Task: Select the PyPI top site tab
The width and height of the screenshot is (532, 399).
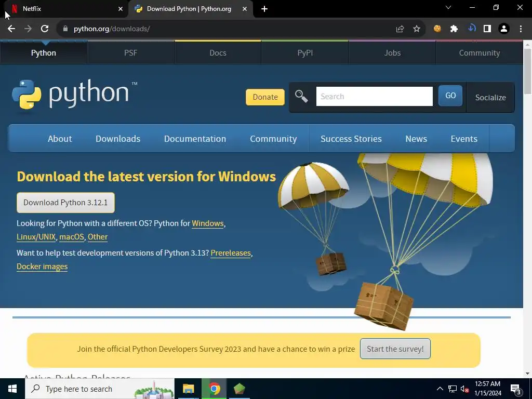Action: pos(305,53)
